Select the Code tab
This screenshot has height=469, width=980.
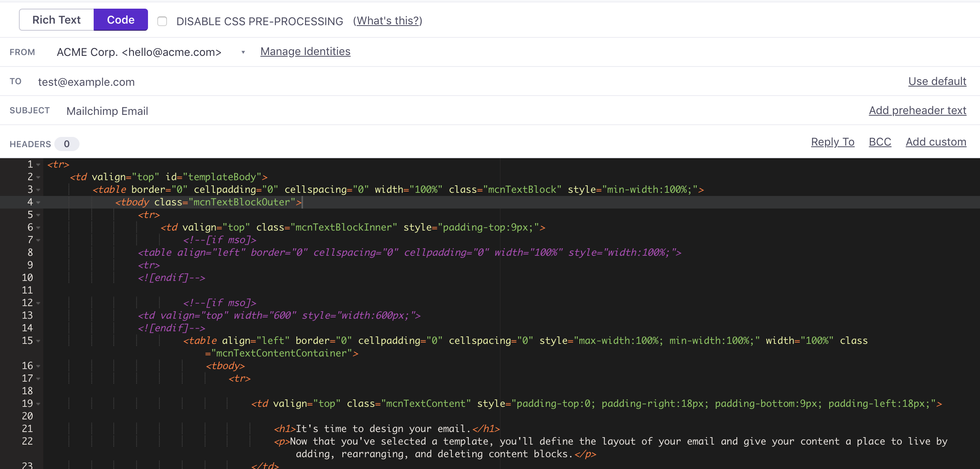pos(120,19)
